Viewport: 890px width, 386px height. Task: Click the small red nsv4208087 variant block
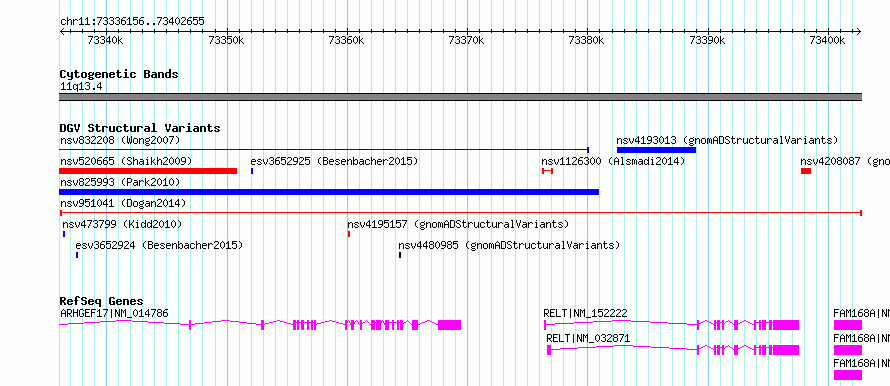806,171
